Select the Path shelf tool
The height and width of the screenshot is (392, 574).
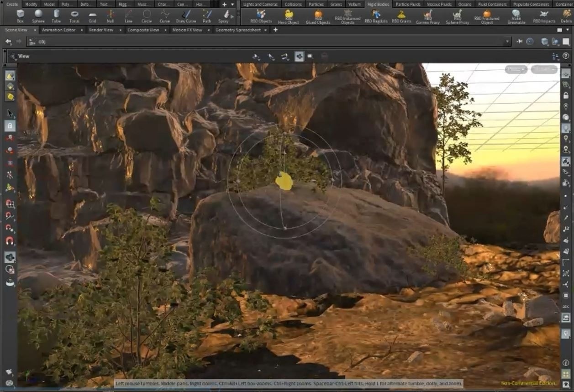[x=207, y=16]
